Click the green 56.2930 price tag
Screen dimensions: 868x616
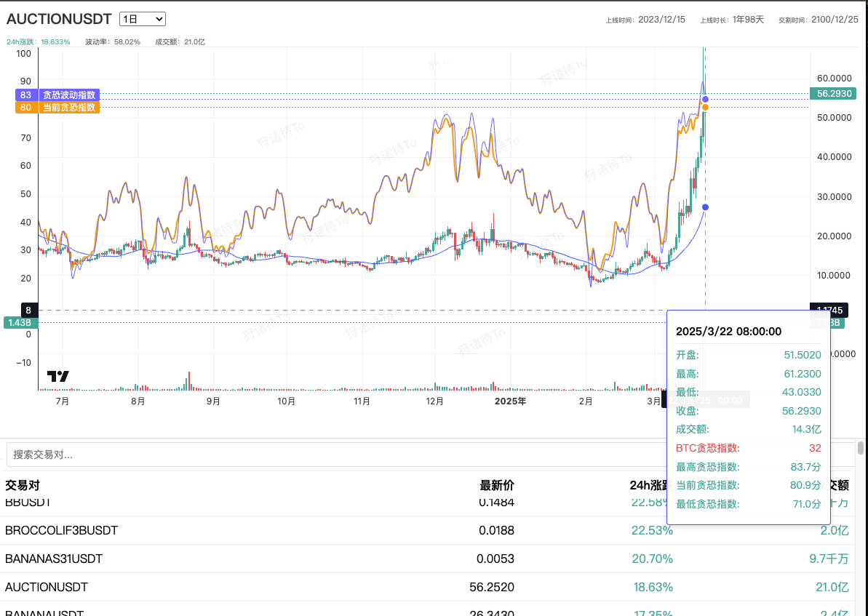pos(834,94)
